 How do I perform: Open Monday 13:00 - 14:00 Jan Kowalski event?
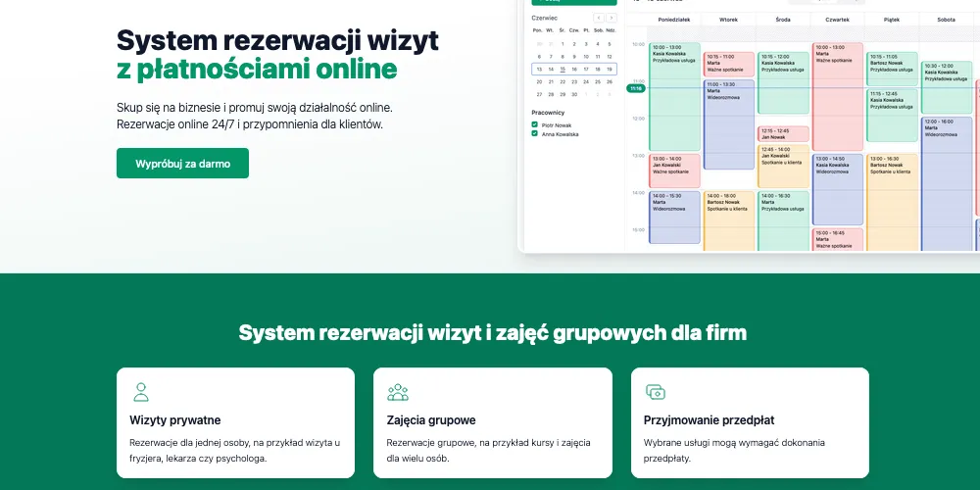point(674,171)
